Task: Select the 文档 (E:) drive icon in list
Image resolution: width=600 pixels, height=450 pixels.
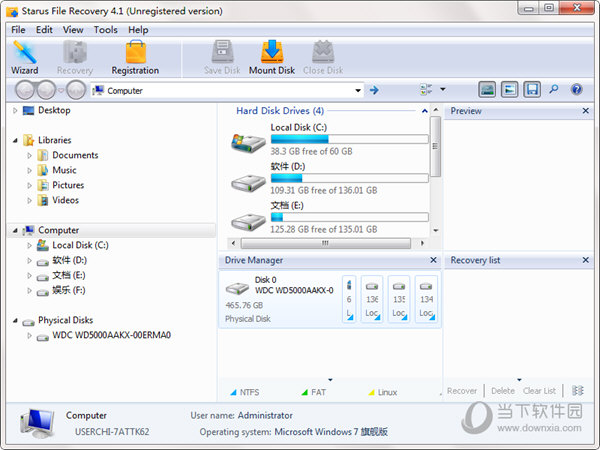Action: pos(248,222)
